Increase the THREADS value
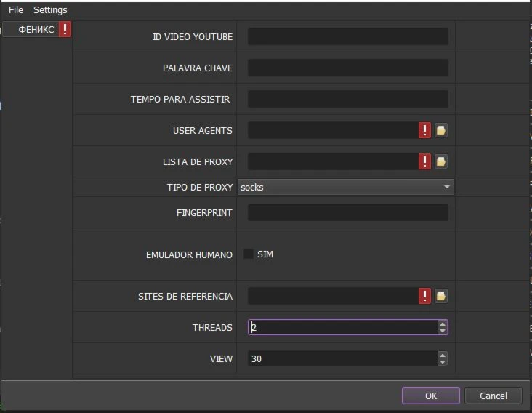The image size is (532, 413). click(x=443, y=324)
